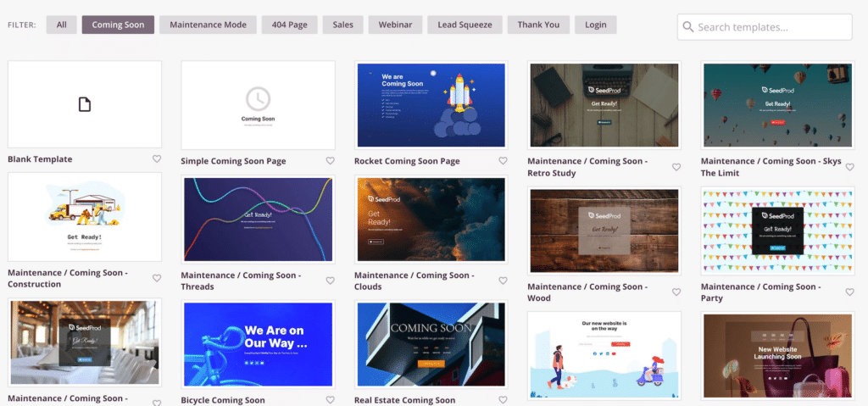Favorite the Skys The Limit template heart
868x406 pixels.
(849, 167)
